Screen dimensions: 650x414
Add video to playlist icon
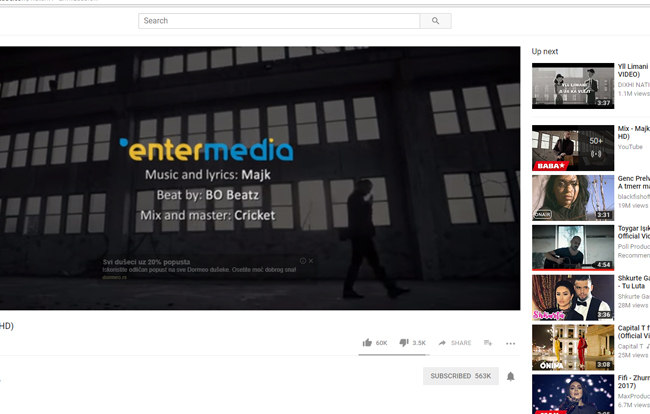click(x=488, y=343)
